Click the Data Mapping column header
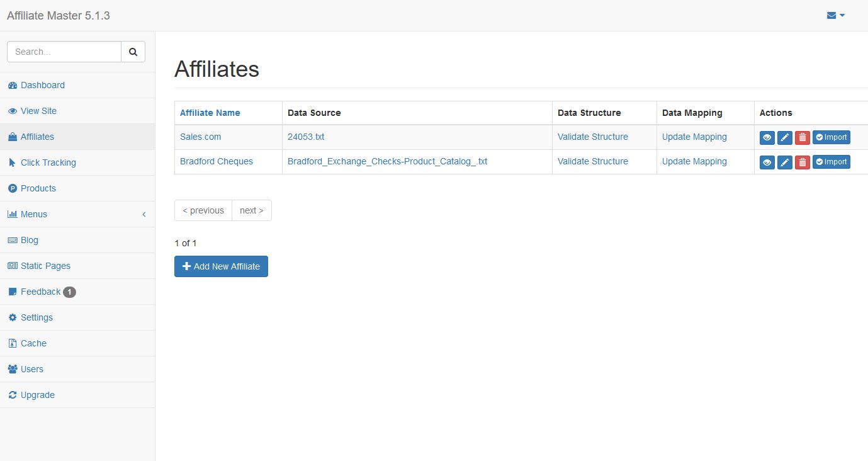 pos(692,113)
